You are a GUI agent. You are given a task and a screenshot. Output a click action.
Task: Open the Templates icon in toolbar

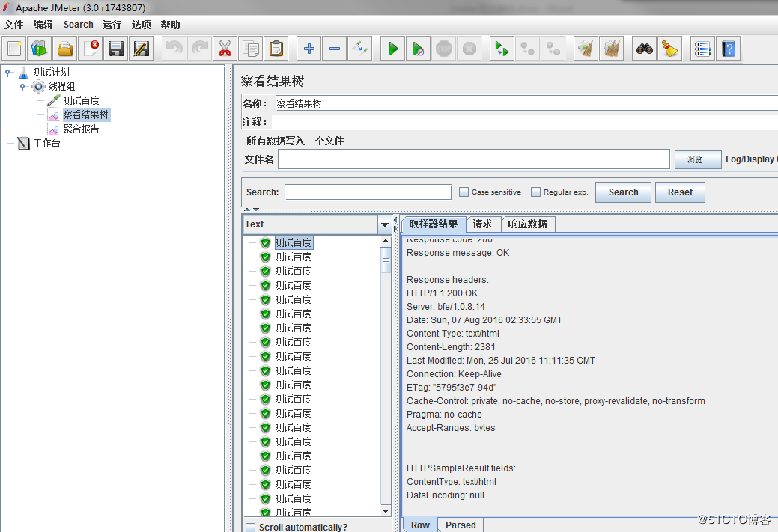click(40, 49)
